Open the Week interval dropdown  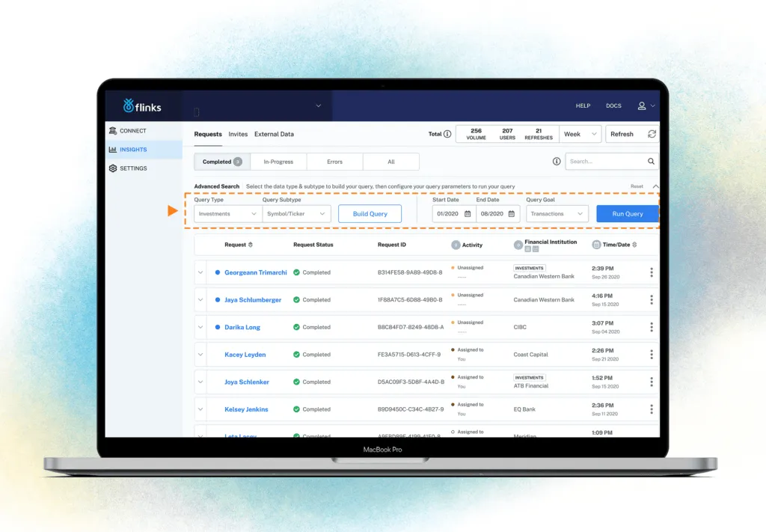point(580,134)
